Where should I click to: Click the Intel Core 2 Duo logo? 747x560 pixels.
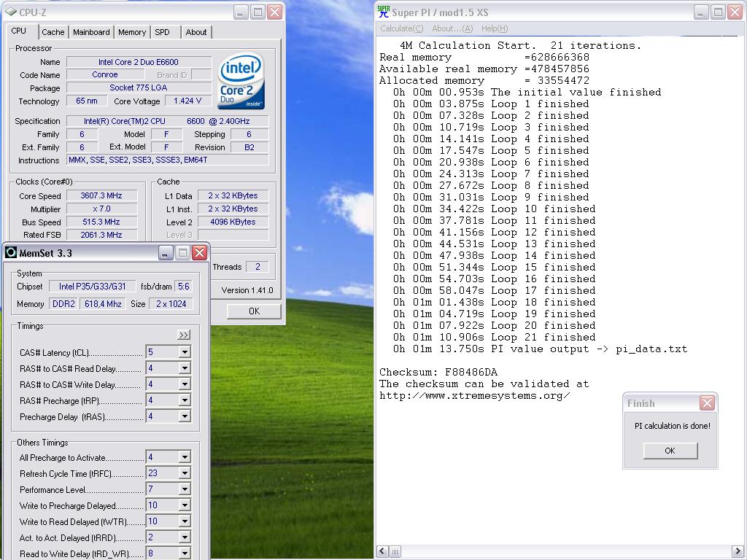coord(241,81)
